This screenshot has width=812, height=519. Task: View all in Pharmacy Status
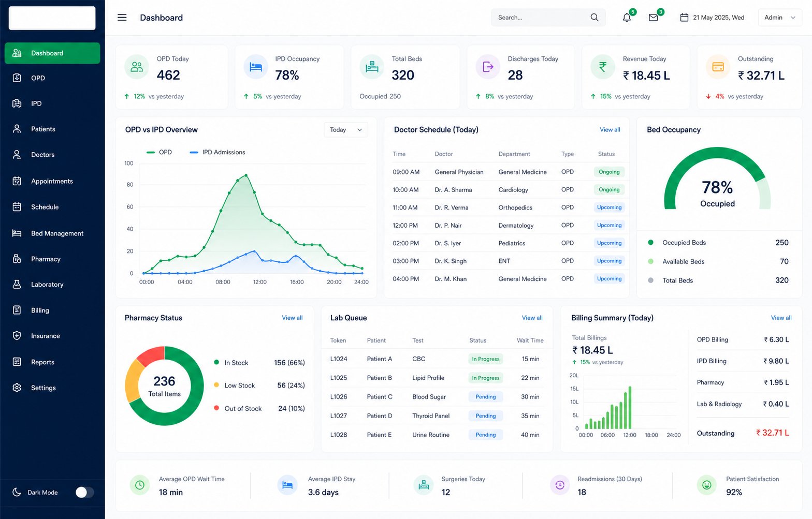(292, 318)
